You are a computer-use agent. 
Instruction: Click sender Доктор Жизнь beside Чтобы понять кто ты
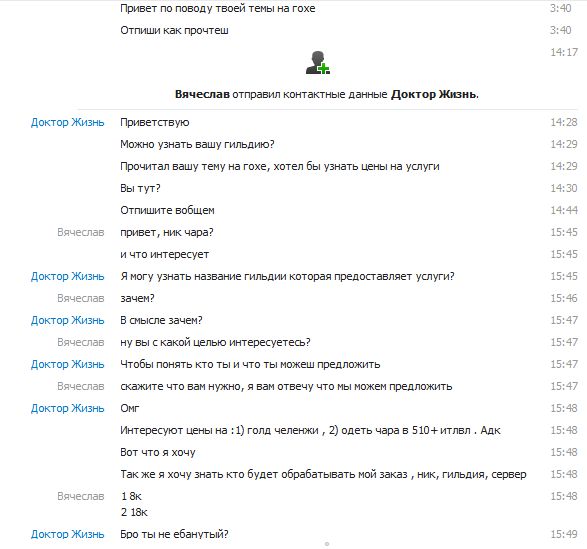click(x=67, y=364)
